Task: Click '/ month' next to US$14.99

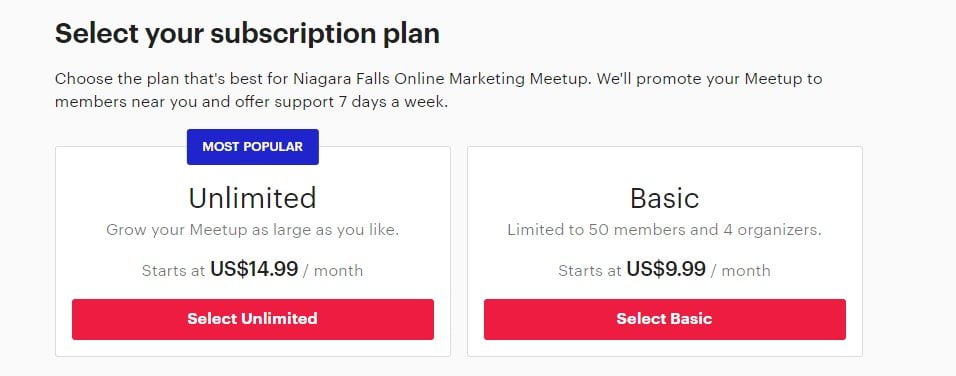Action: [338, 271]
